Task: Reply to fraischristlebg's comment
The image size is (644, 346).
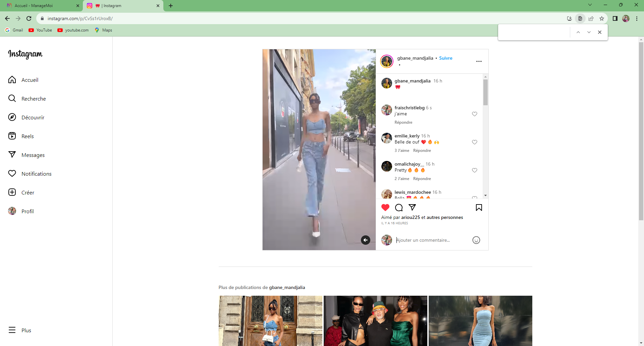Action: click(x=403, y=122)
